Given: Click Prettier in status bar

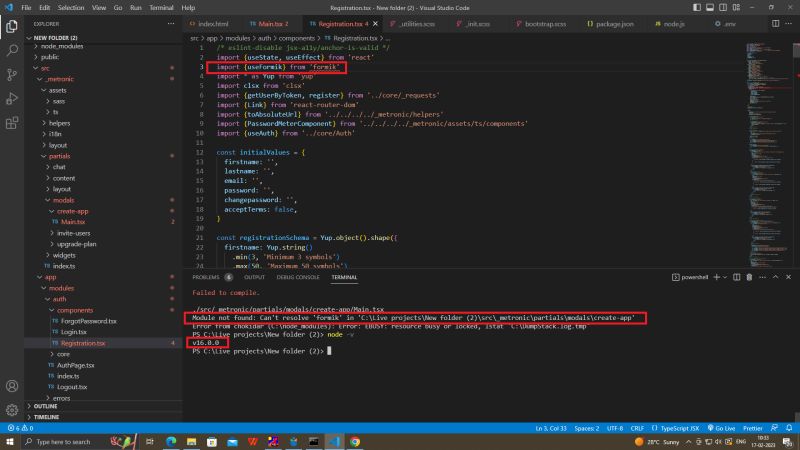Looking at the screenshot, I should [x=753, y=428].
